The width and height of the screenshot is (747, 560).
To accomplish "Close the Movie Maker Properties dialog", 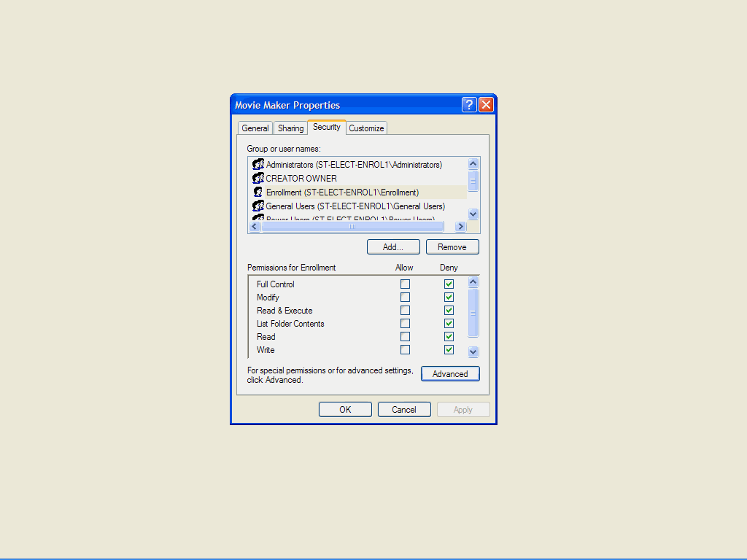I will click(486, 105).
